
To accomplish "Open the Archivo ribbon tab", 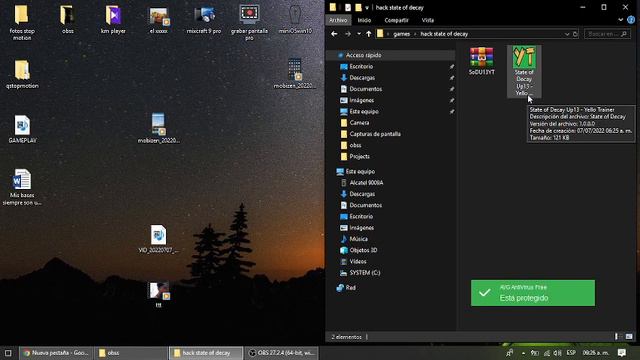I will tap(338, 20).
